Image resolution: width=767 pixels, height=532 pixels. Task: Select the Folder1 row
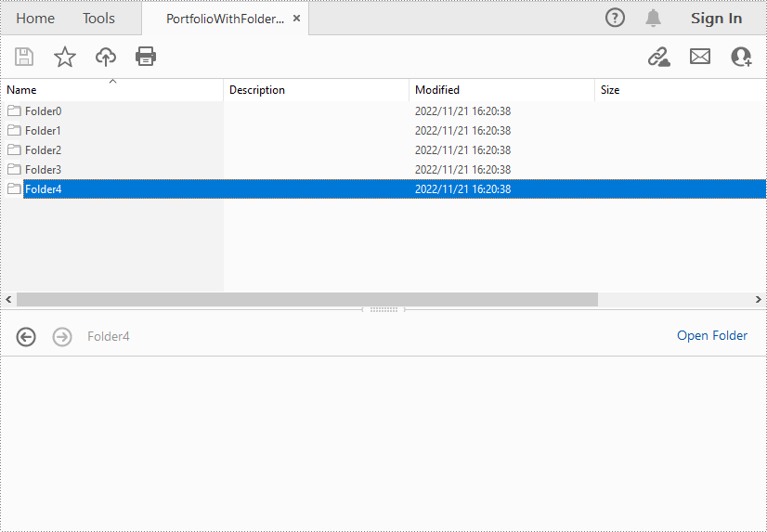pyautogui.click(x=383, y=131)
